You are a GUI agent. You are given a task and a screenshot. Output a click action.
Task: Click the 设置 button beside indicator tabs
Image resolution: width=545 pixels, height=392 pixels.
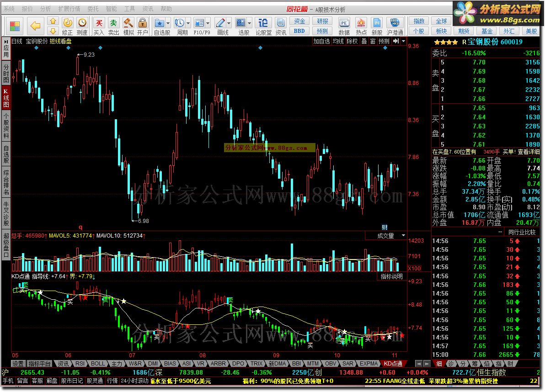(18, 364)
